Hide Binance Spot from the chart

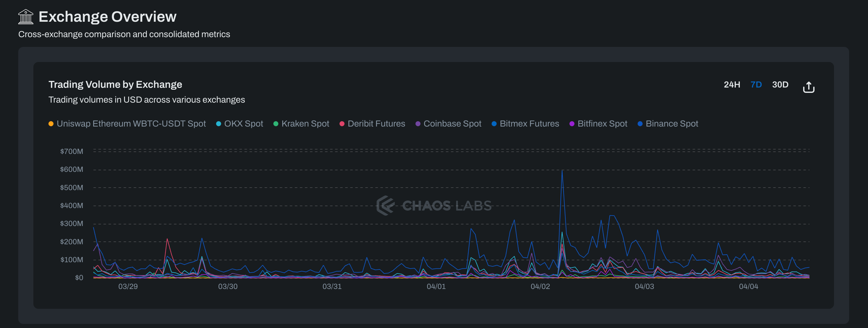pos(668,124)
